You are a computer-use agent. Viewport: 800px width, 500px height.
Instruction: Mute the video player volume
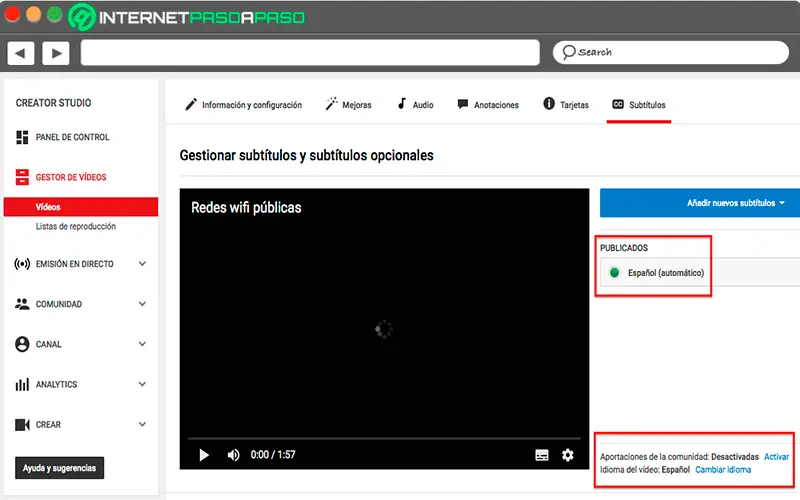[233, 455]
